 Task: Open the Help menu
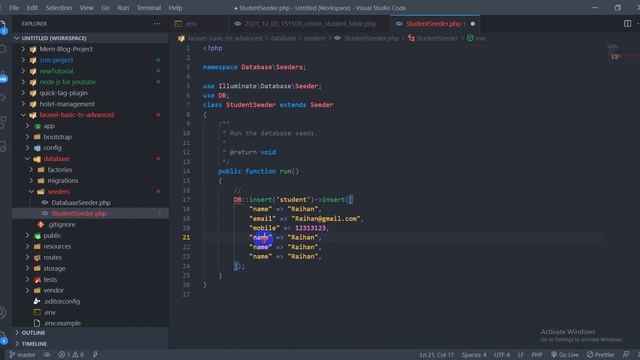[176, 8]
